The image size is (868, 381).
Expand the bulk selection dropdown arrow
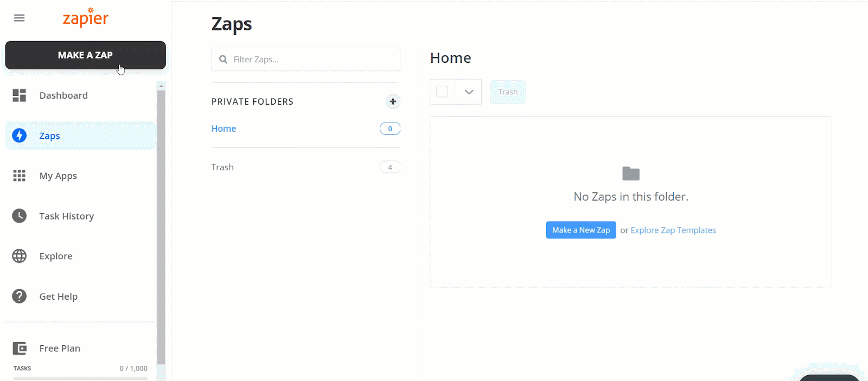pyautogui.click(x=469, y=92)
